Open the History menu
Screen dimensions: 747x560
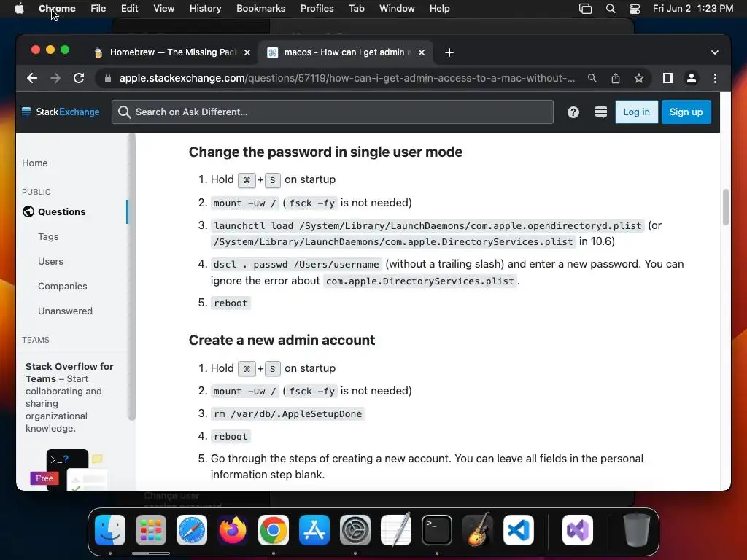pos(205,9)
